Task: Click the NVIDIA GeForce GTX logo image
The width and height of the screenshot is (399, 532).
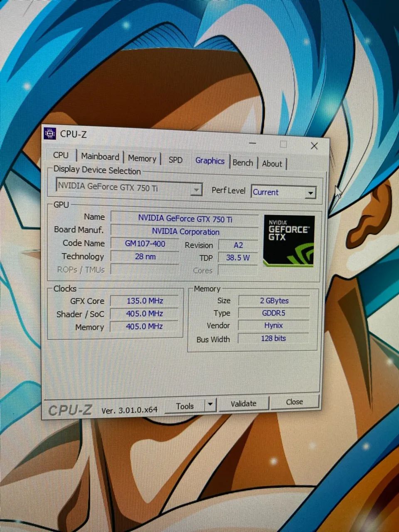Action: (x=289, y=241)
